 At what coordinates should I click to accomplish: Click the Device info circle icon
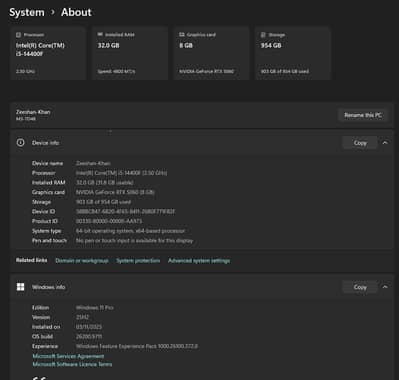pos(20,143)
